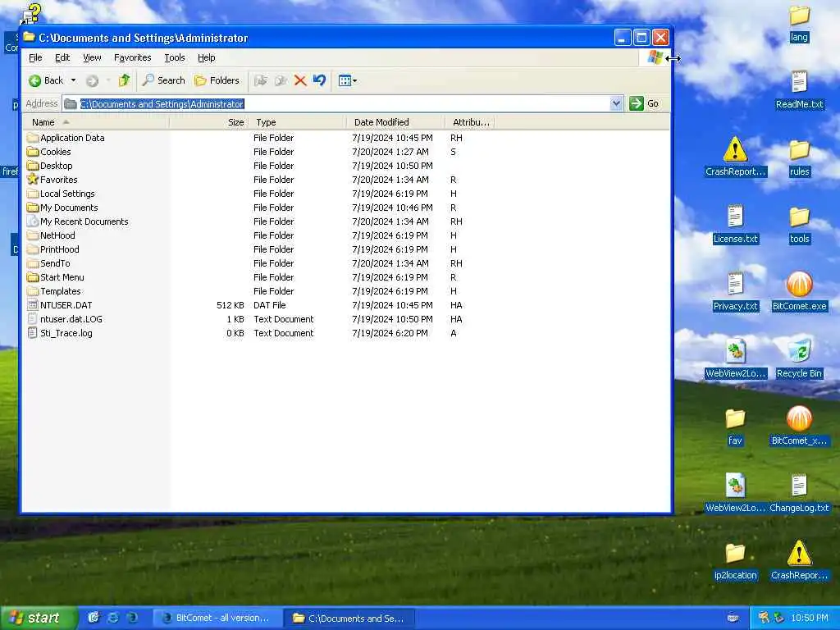Open the Search pane

point(164,80)
